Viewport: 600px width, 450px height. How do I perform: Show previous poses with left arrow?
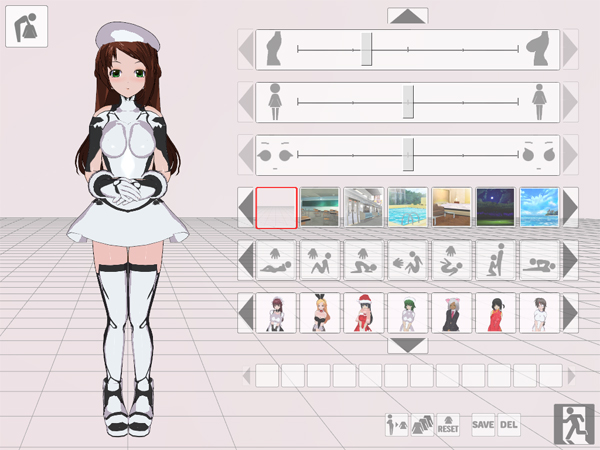(x=246, y=260)
